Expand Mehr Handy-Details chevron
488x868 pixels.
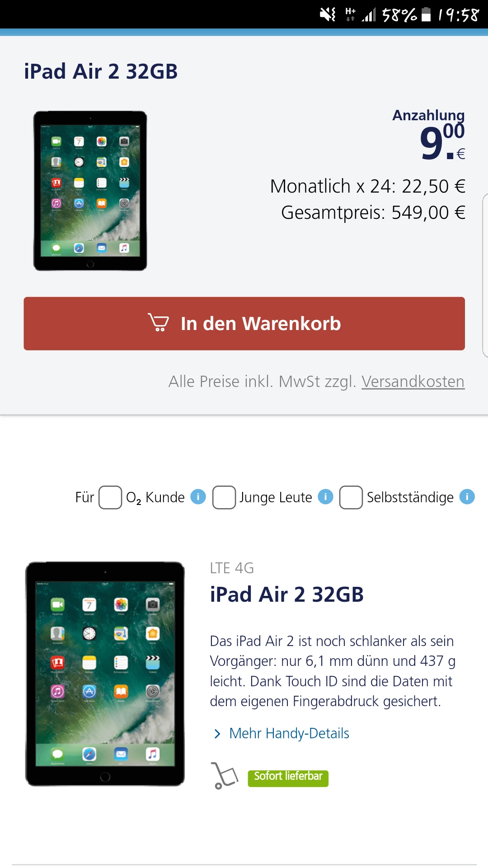tap(217, 734)
